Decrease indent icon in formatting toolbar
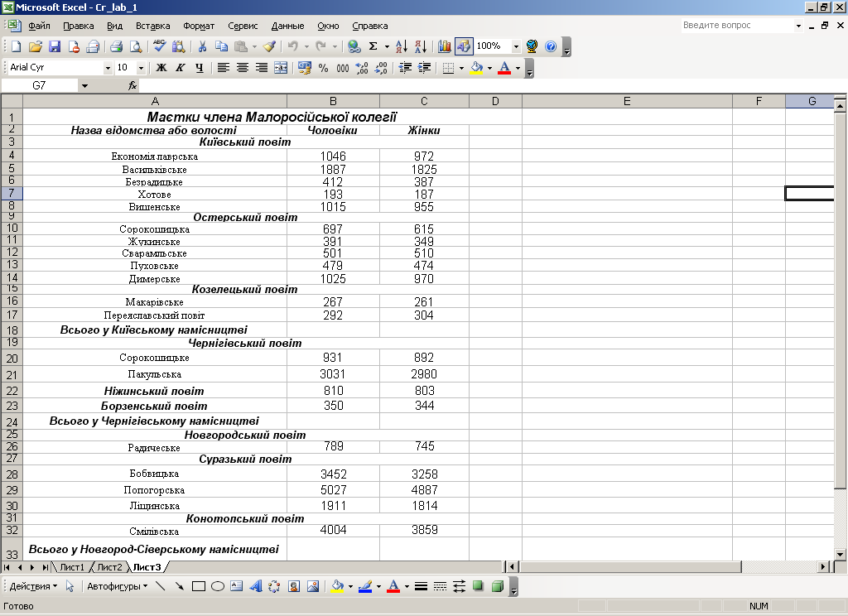Viewport: 848px width, 616px height. click(x=404, y=68)
